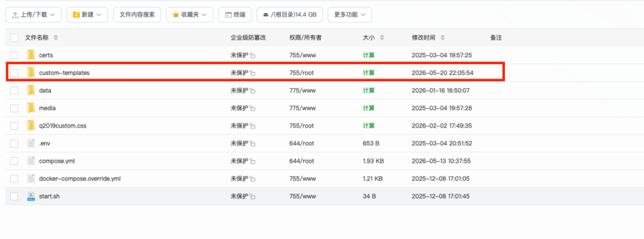Click the 备注 column header
The height and width of the screenshot is (239, 644).
pos(496,38)
